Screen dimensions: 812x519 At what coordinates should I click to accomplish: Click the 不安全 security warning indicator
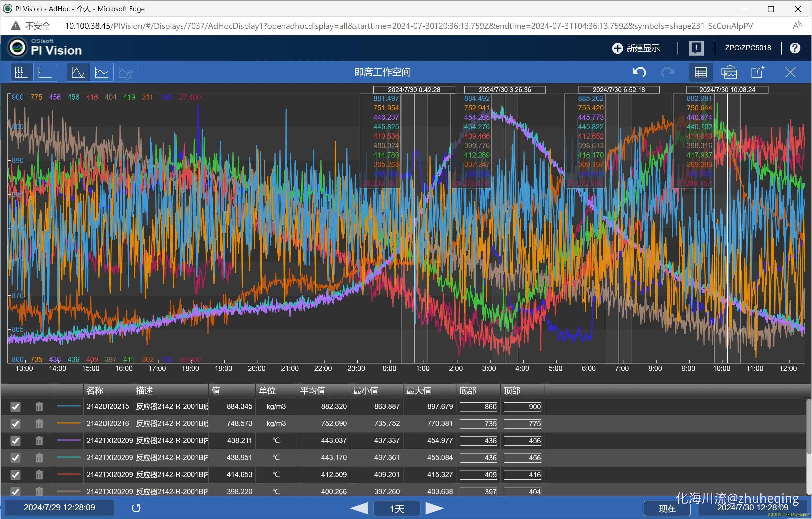click(x=31, y=26)
